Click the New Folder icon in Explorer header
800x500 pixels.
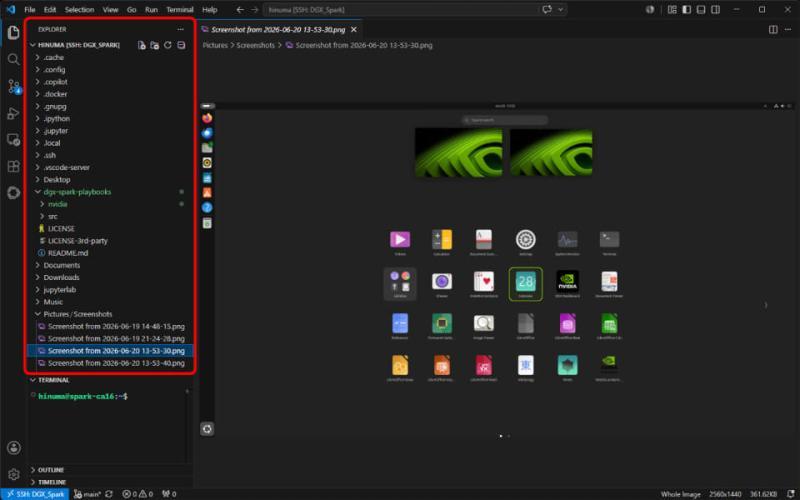pyautogui.click(x=155, y=45)
